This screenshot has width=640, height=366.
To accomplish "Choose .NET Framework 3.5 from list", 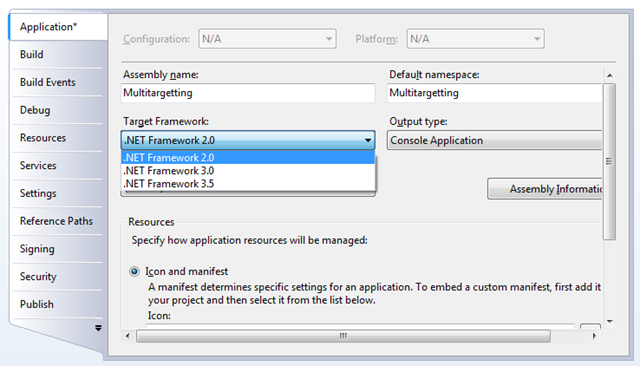I will [x=248, y=184].
